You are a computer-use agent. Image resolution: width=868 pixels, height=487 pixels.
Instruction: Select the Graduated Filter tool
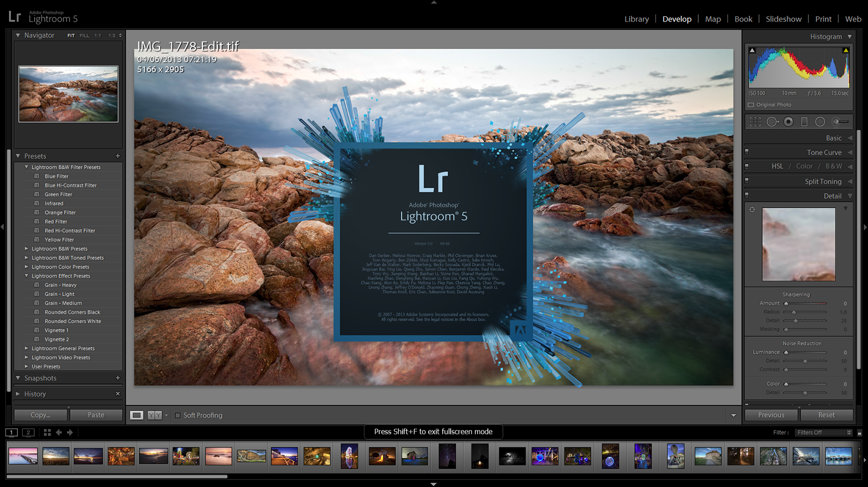tap(804, 122)
